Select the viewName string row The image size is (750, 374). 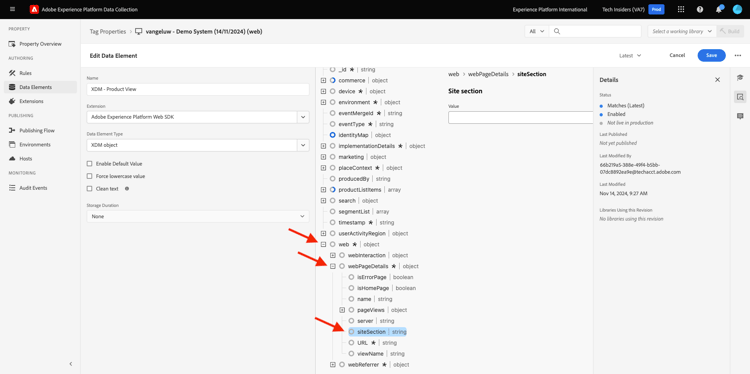click(377, 353)
